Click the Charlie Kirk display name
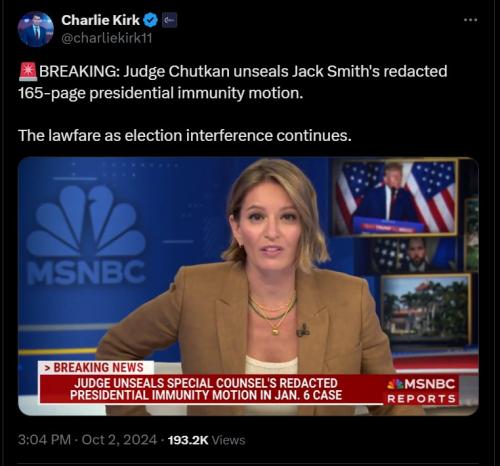This screenshot has width=500, height=466. [100, 20]
